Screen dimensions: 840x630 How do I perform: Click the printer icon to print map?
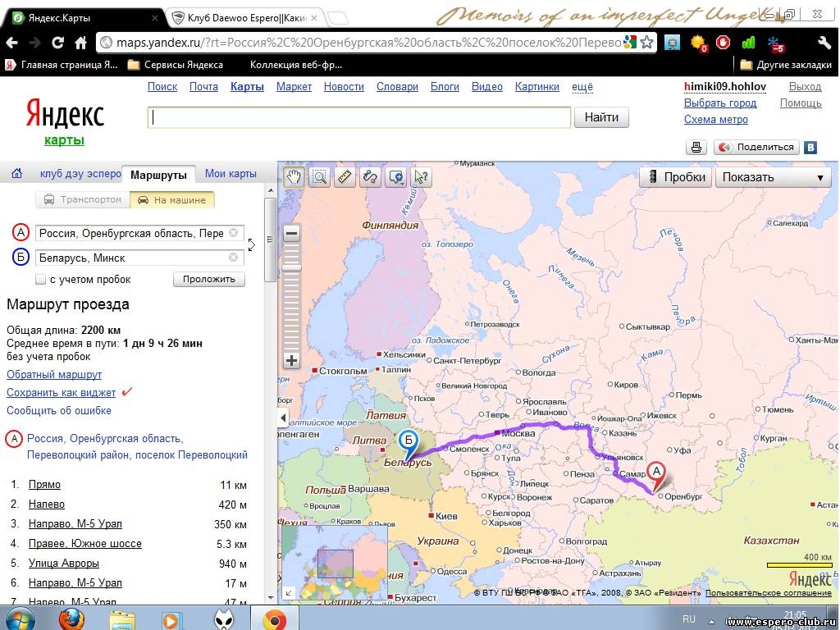tap(696, 147)
